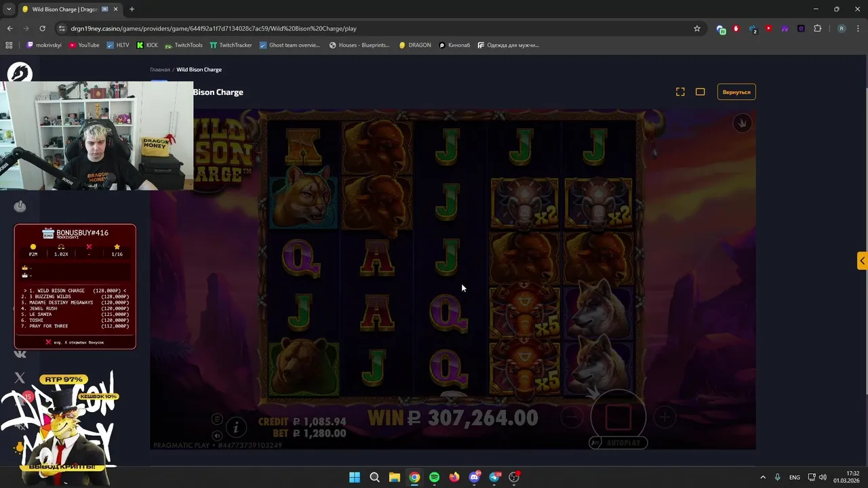868x488 pixels.
Task: Go to Главная breadcrumb link
Action: 160,69
